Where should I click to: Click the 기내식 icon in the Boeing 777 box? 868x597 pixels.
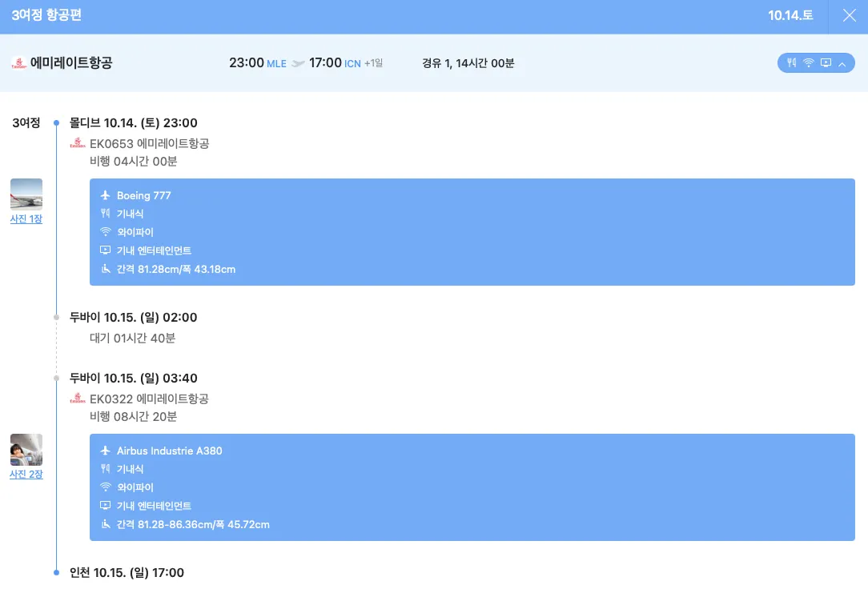tap(105, 214)
